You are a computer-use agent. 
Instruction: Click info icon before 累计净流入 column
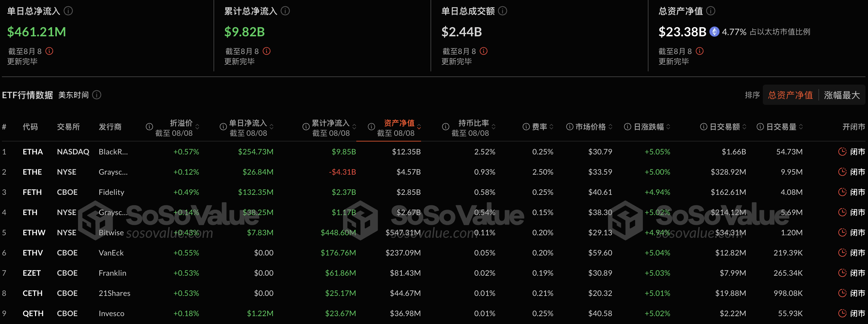[306, 127]
